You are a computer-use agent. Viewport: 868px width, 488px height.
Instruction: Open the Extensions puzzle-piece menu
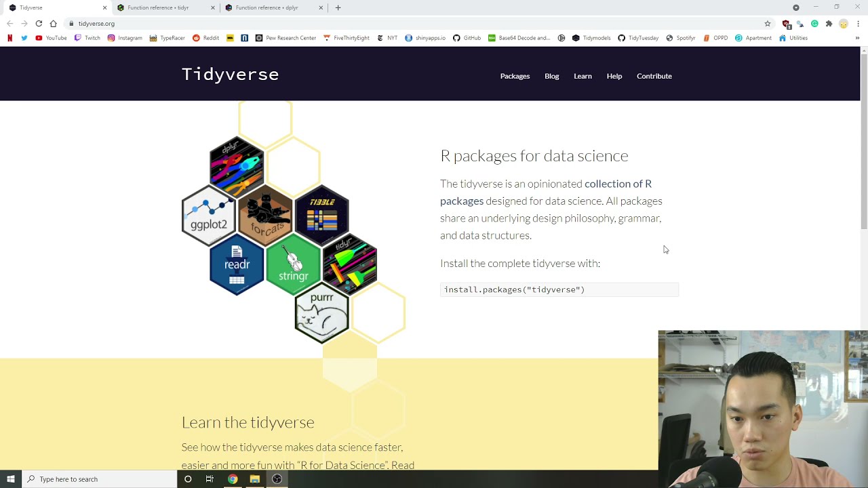click(829, 24)
